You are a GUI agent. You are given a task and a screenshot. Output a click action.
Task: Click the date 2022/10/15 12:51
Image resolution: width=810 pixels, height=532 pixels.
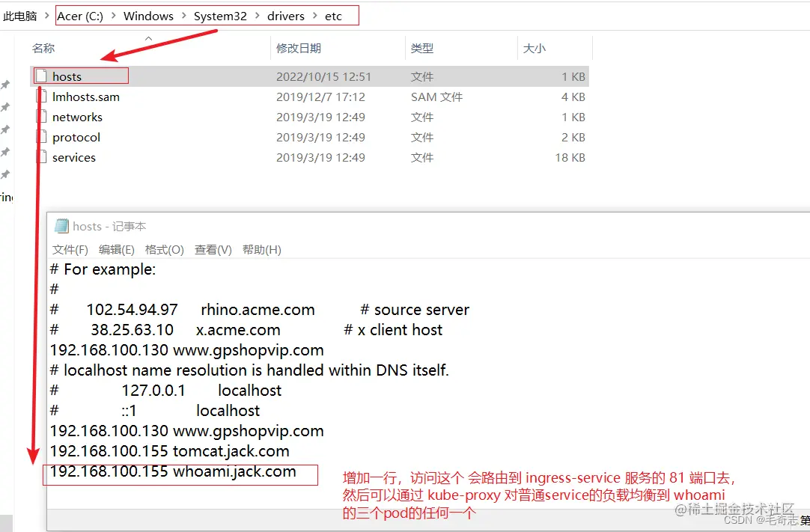click(324, 76)
